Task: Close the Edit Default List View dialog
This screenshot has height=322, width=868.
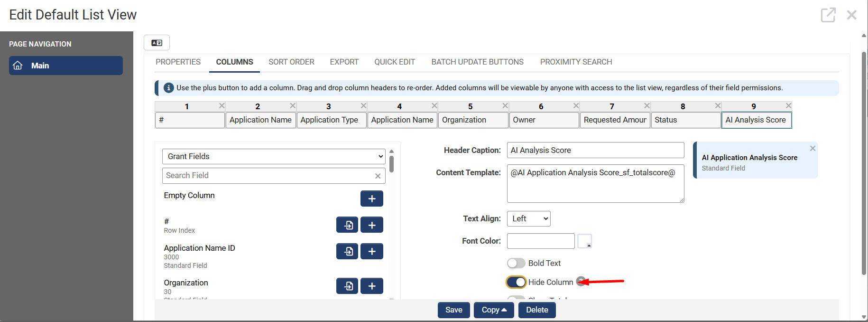Action: [x=852, y=15]
